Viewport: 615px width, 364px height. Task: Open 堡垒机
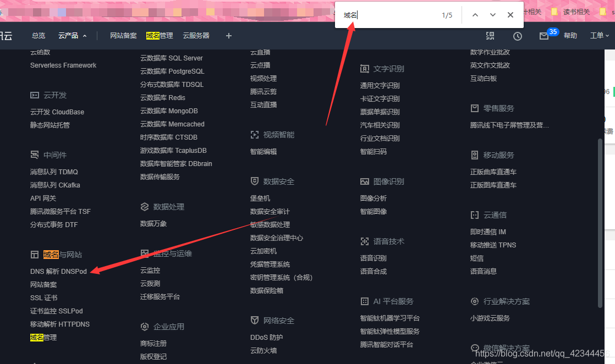tap(260, 198)
